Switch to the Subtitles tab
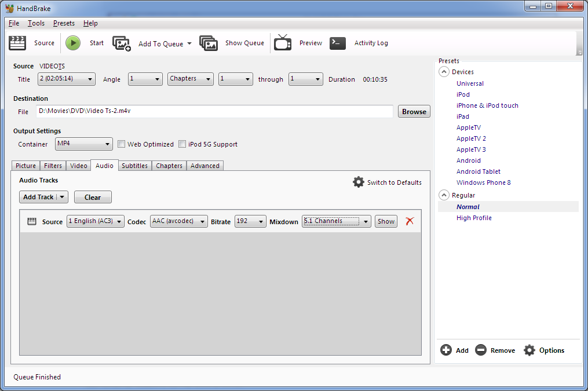The image size is (588, 391). click(134, 166)
